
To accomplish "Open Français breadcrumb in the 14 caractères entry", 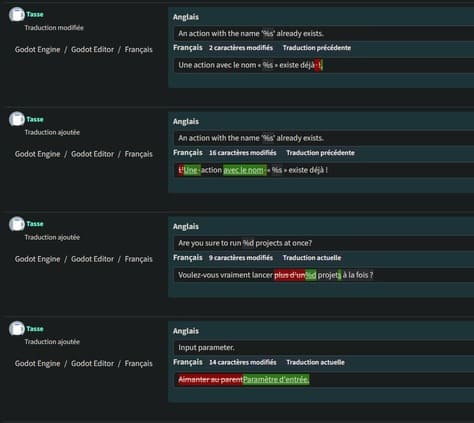I will [x=138, y=364].
